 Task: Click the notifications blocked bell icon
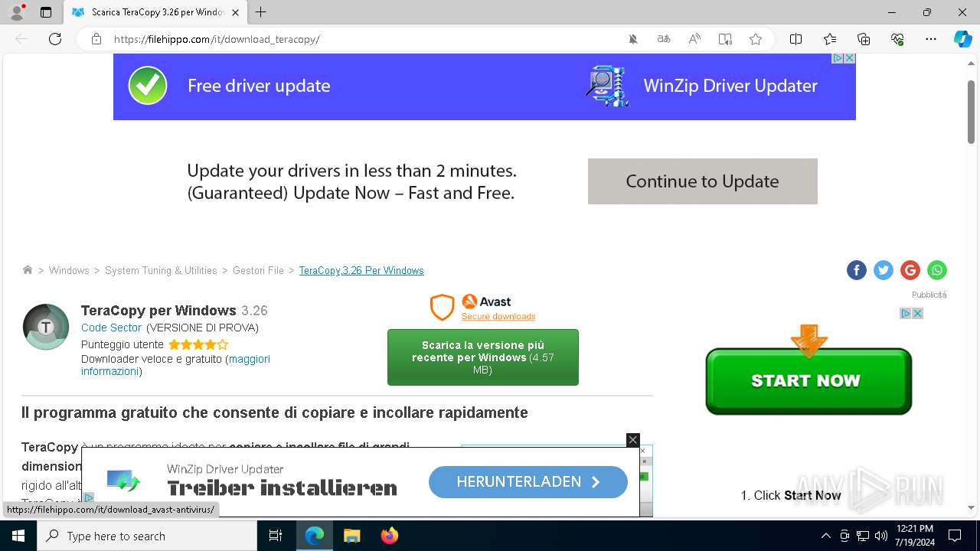click(633, 39)
